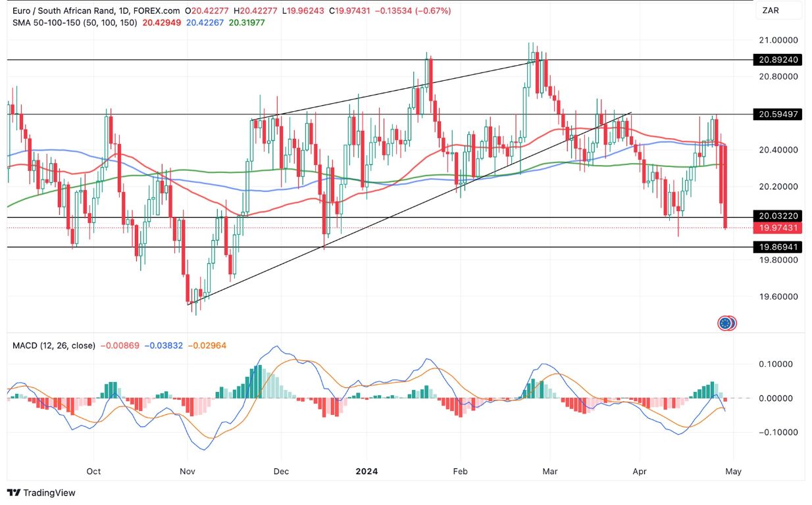Click the 20.03220 support price label
Viewport: 812px width, 505px height.
click(x=776, y=216)
